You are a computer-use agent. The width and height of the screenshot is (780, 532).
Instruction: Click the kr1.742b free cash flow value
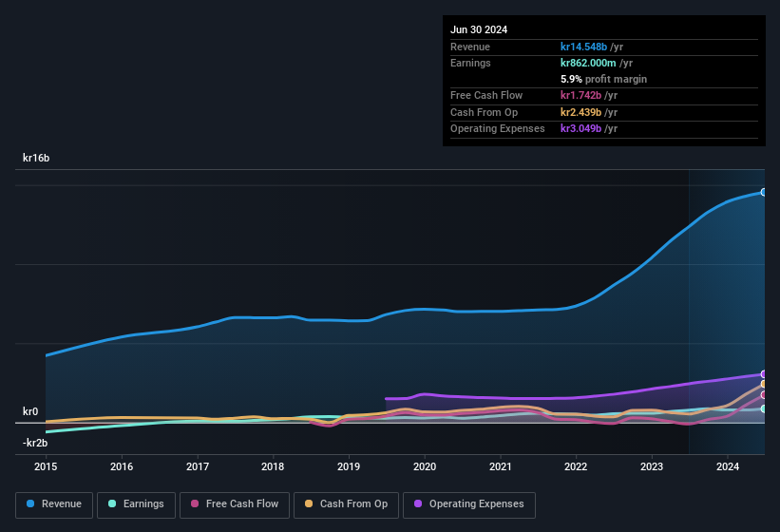point(580,95)
